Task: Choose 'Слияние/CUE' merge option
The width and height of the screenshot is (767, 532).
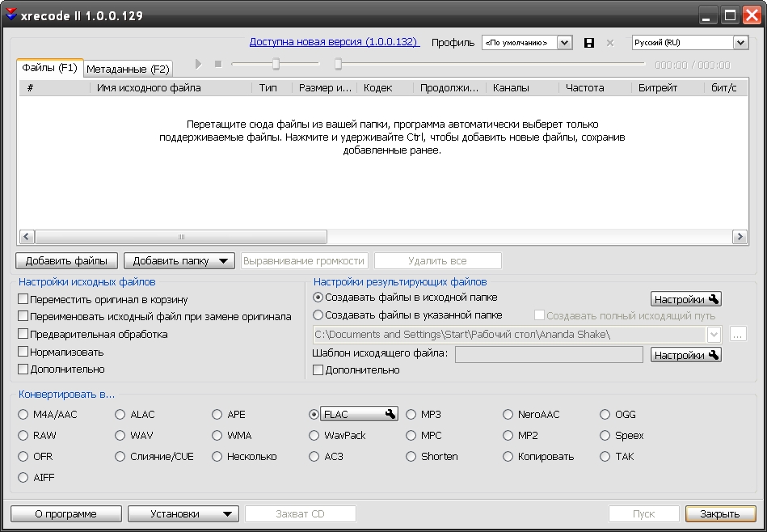Action: [120, 456]
